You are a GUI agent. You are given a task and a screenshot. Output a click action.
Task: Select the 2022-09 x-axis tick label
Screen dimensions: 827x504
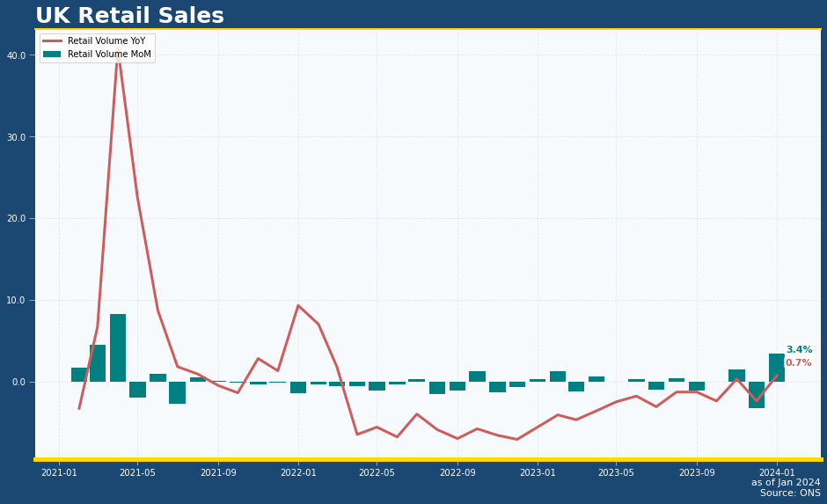pyautogui.click(x=457, y=473)
